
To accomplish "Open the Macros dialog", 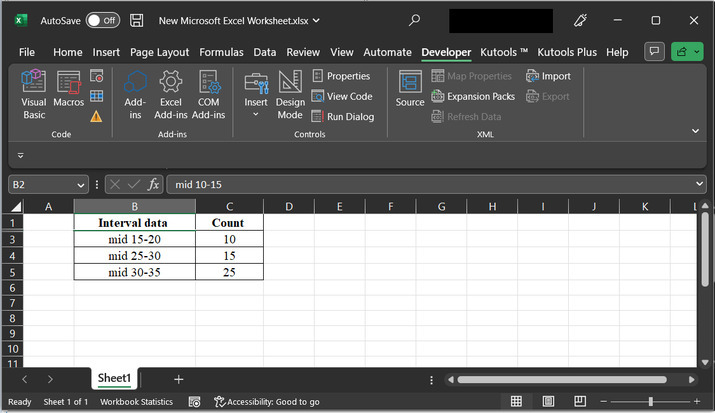I will pos(68,95).
